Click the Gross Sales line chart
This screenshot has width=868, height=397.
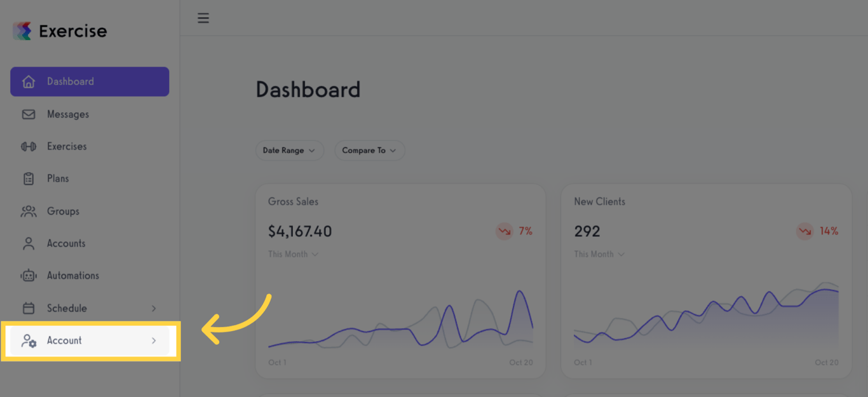400,319
